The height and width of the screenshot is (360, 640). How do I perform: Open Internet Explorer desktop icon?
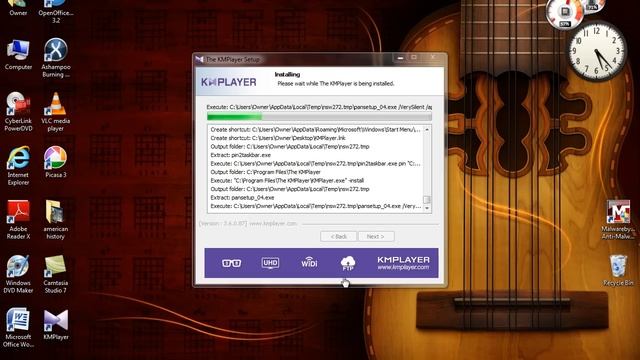coord(18,166)
